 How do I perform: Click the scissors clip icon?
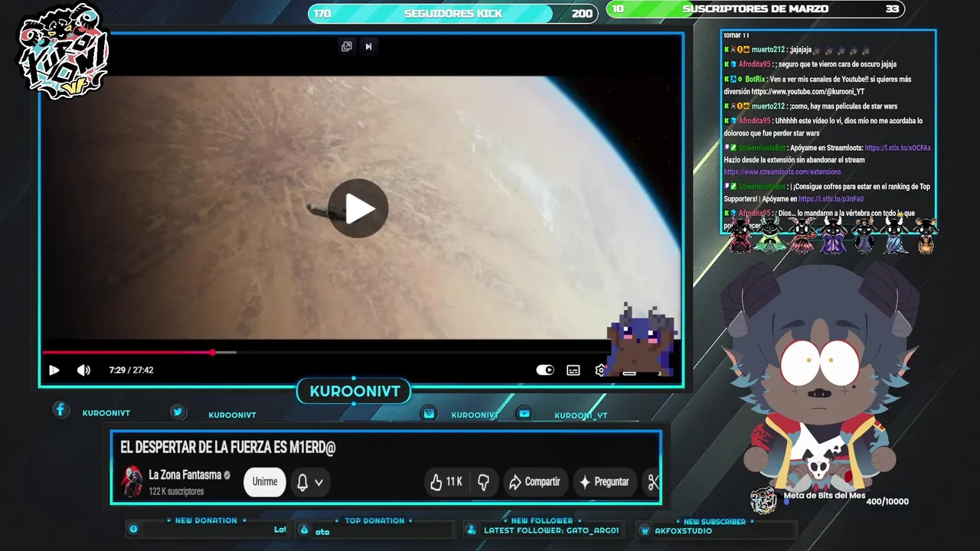click(653, 482)
